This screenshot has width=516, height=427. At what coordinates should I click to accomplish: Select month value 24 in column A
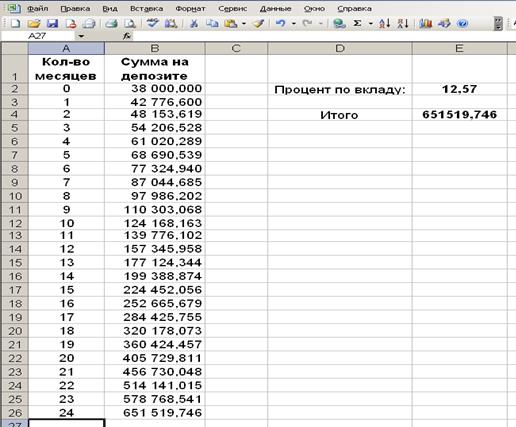(x=66, y=413)
